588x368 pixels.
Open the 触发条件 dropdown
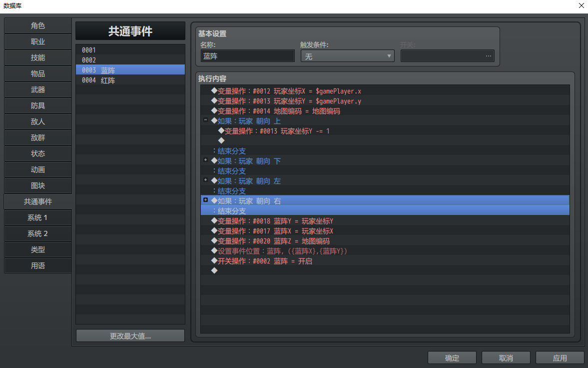pos(348,56)
